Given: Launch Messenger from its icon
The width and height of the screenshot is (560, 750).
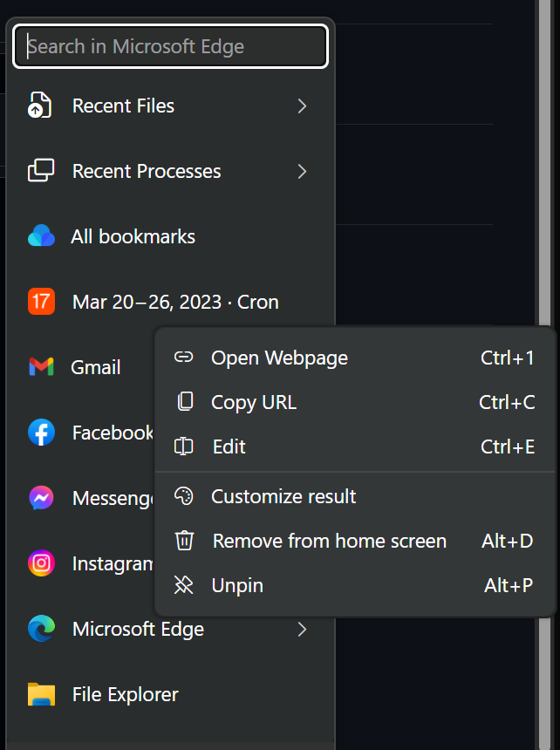Looking at the screenshot, I should click(x=40, y=498).
